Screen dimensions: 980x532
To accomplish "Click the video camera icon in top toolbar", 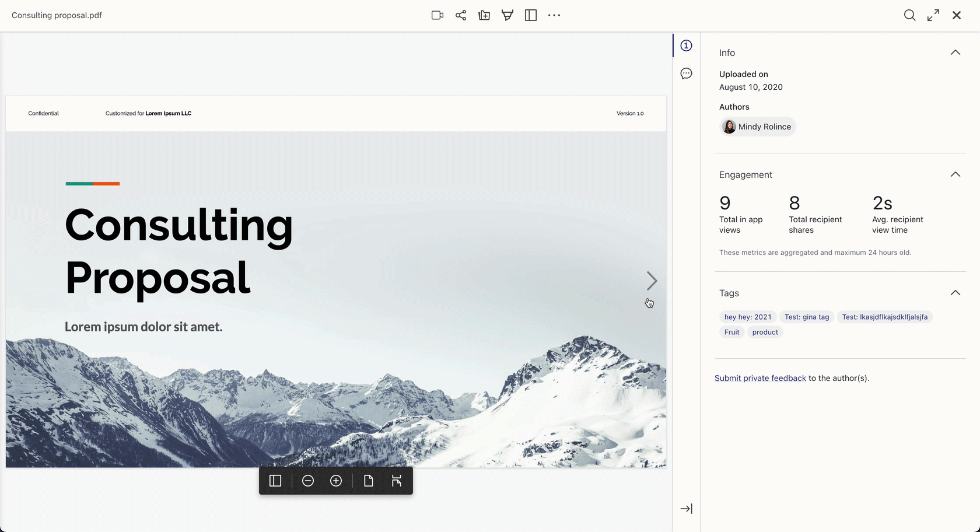I will pyautogui.click(x=437, y=16).
